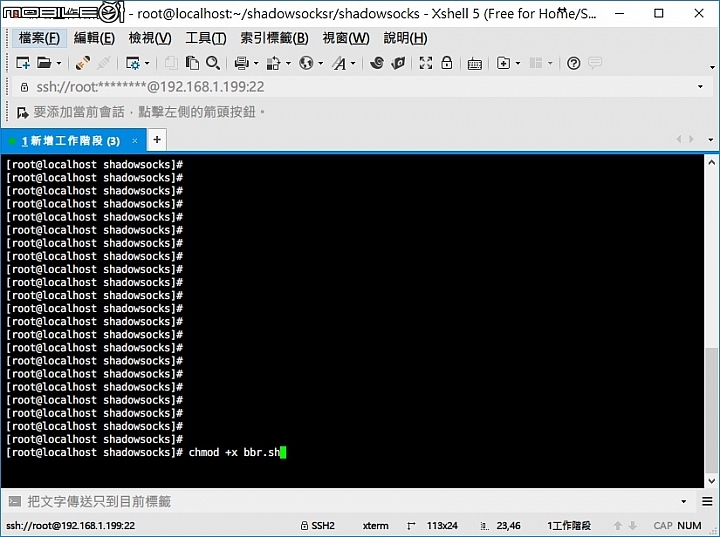Toggle the Full screen icon
Image resolution: width=720 pixels, height=537 pixels.
click(426, 63)
